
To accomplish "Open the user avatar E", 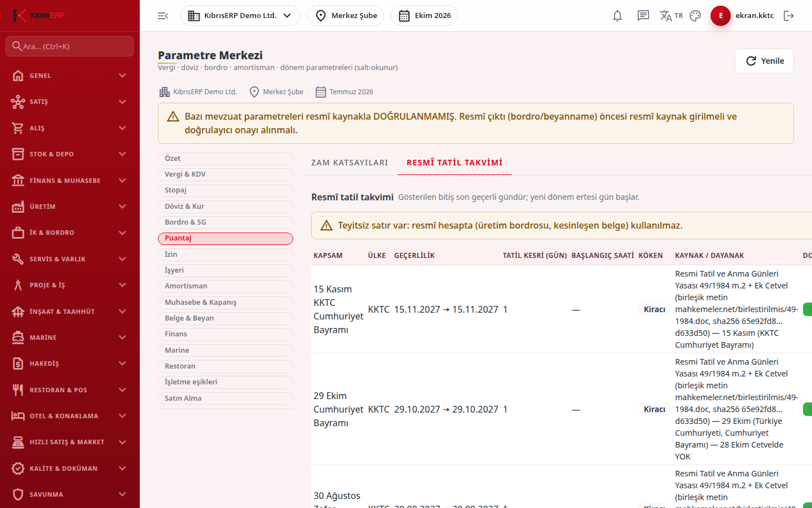I will (721, 16).
